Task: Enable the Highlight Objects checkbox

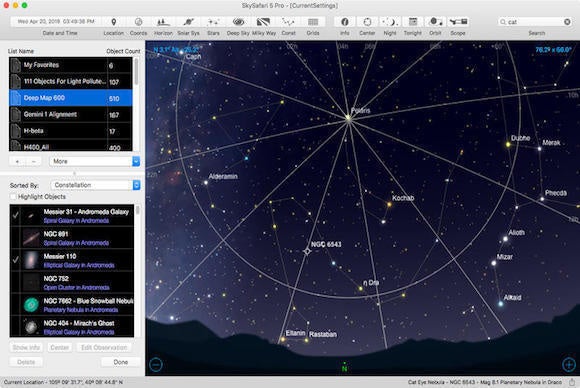Action: point(13,196)
